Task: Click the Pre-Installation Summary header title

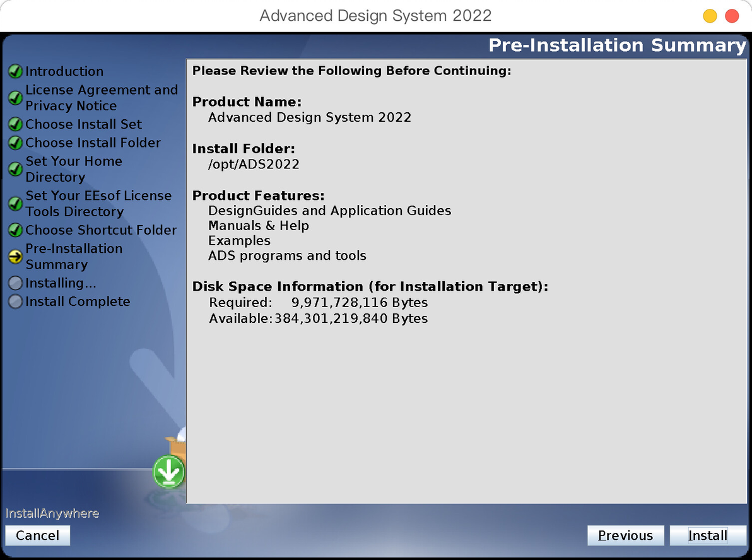Action: [617, 45]
